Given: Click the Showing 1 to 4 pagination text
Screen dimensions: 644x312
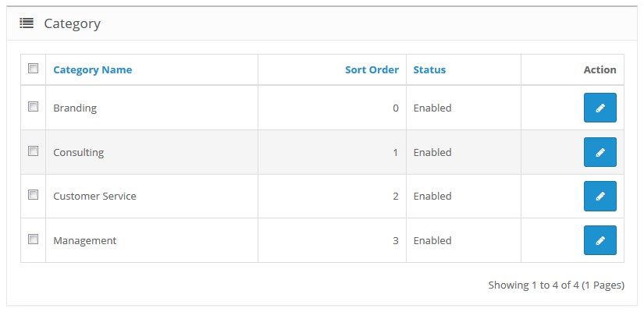Looking at the screenshot, I should tap(557, 285).
